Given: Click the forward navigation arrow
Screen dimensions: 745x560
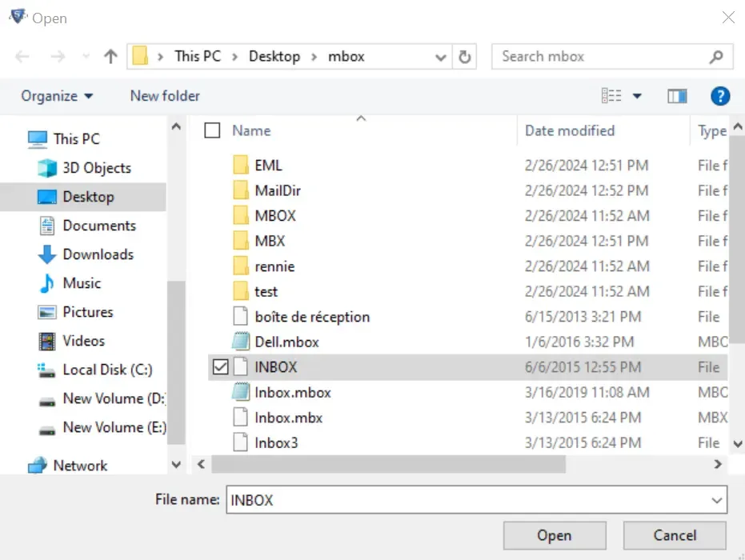Looking at the screenshot, I should [57, 56].
